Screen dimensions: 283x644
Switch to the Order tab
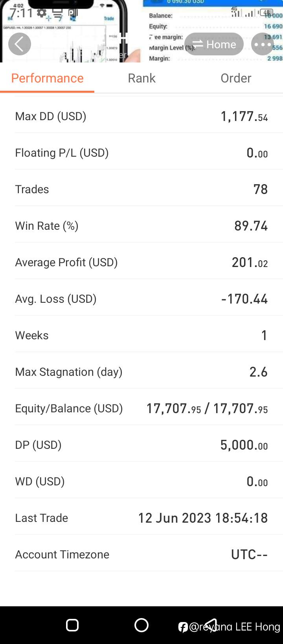coord(236,78)
